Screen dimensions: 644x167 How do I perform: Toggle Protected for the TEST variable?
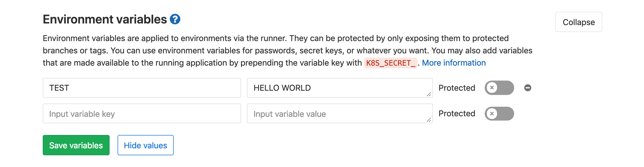point(499,88)
